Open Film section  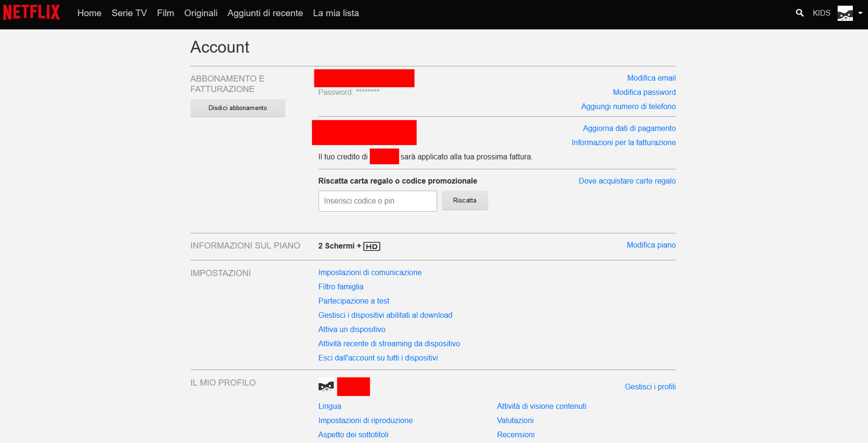[x=165, y=13]
